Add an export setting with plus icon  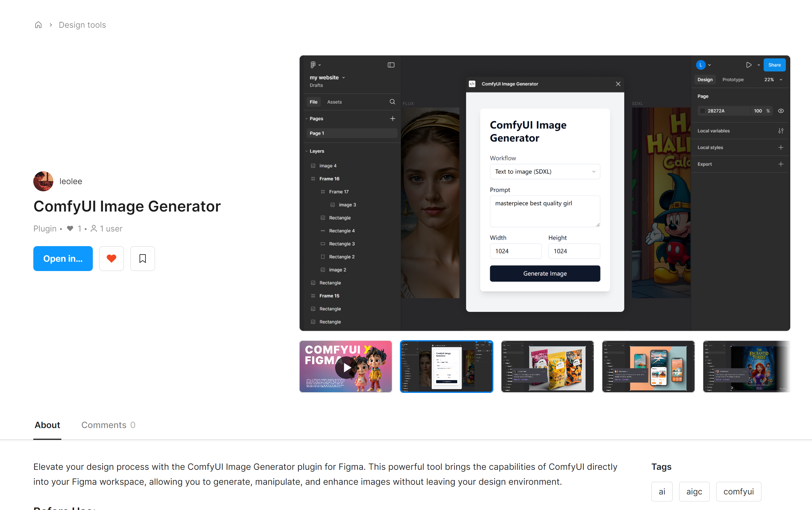(x=781, y=164)
